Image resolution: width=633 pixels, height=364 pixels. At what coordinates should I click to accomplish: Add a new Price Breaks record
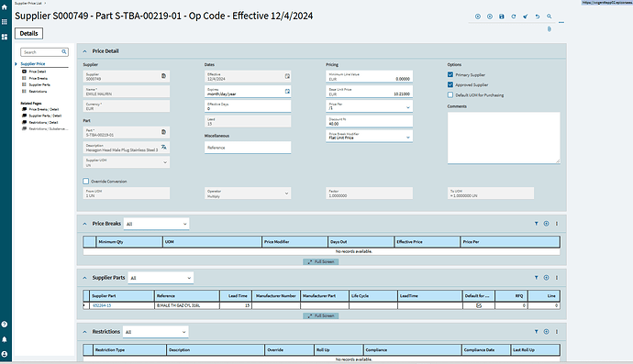[x=546, y=224]
